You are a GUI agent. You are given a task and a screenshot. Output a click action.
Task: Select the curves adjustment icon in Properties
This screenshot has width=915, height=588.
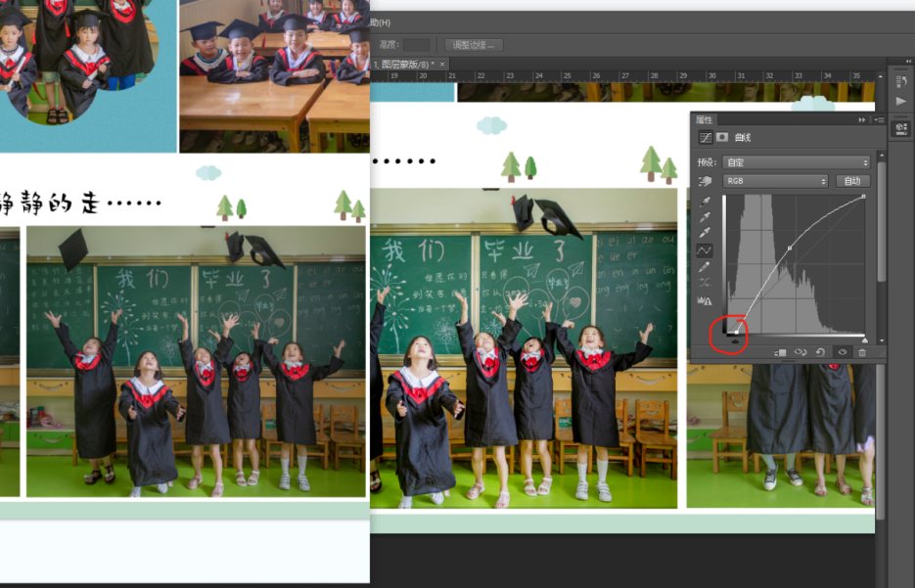click(x=706, y=138)
